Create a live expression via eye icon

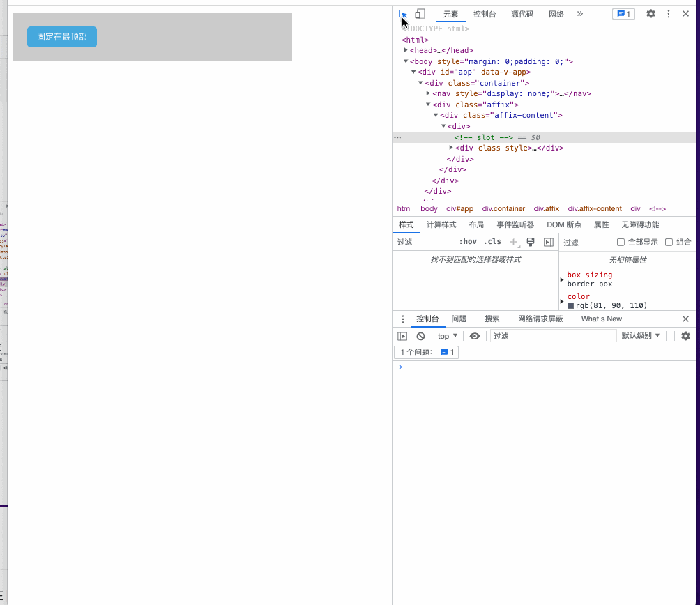coord(475,335)
